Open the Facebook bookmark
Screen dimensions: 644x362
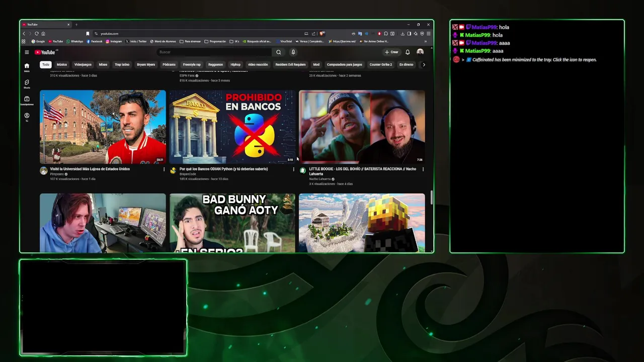[x=95, y=41]
